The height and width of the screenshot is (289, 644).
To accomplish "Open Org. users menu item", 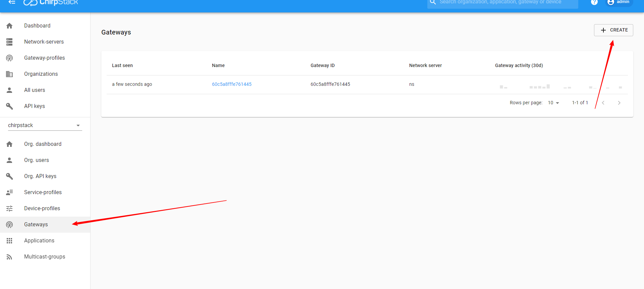I will tap(45, 160).
